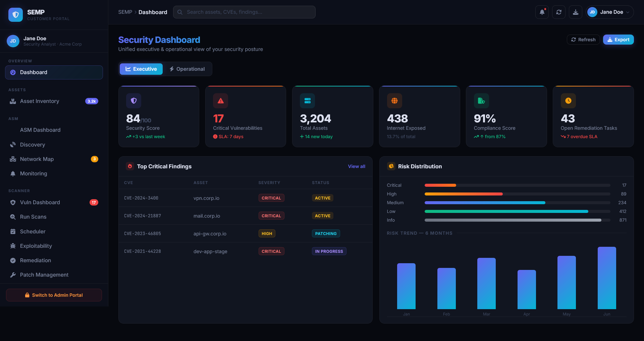Viewport: 644px width, 341px height.
Task: Click CVE-2024-3400 in findings table
Action: 141,198
